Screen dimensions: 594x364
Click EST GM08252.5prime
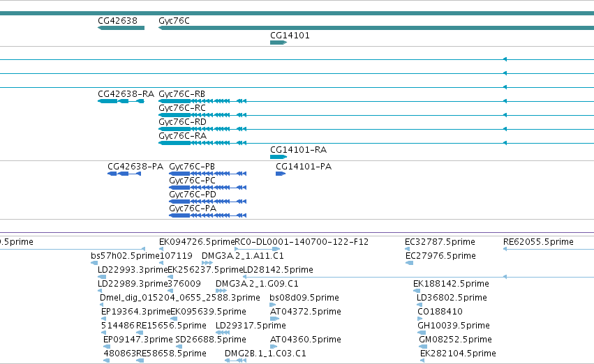pos(455,340)
